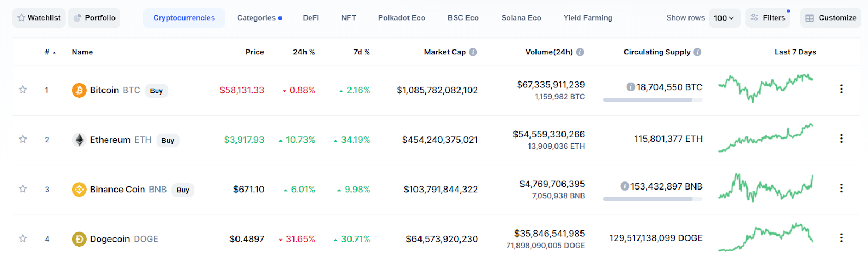
Task: Toggle the watchlist star for Dogecoin
Action: click(x=23, y=238)
